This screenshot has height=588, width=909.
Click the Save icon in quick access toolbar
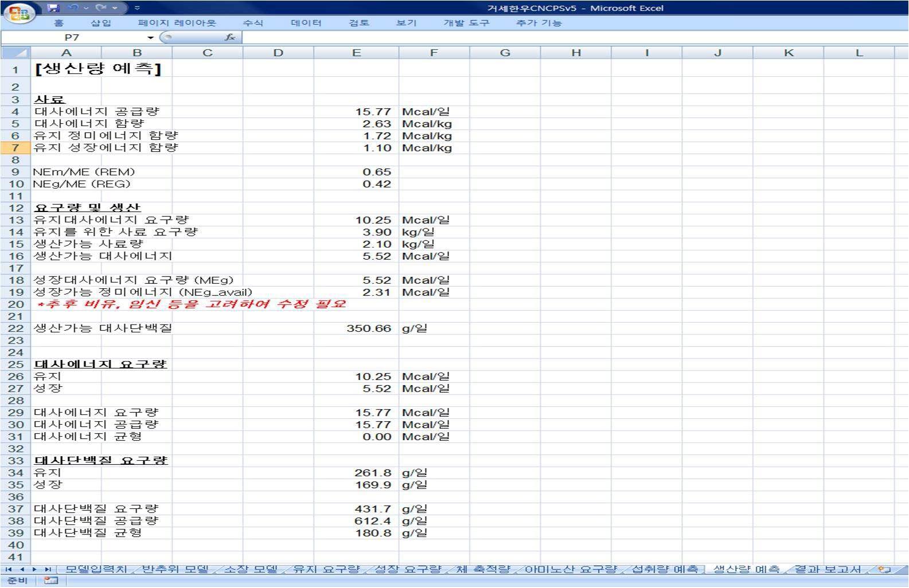tap(53, 8)
